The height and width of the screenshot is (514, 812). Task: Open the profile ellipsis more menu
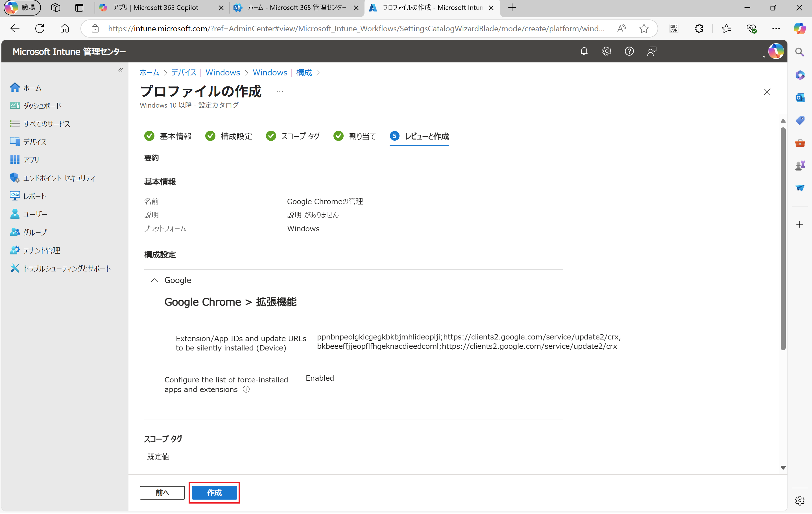280,92
